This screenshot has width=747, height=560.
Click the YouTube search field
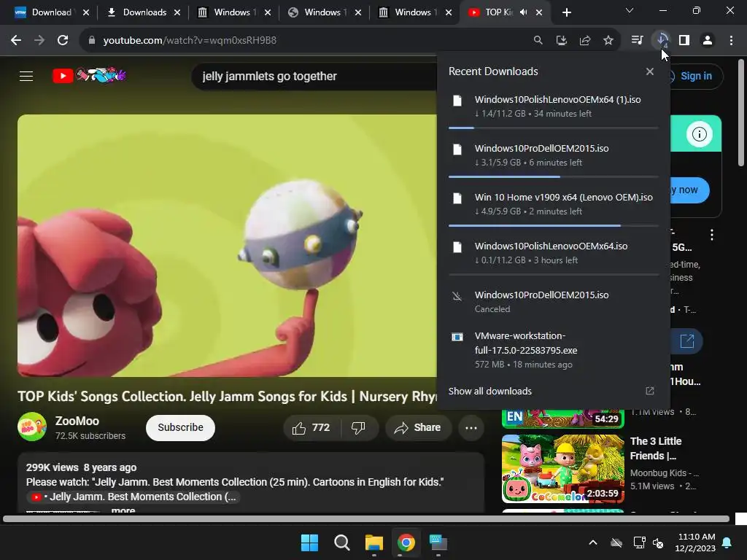coord(314,76)
